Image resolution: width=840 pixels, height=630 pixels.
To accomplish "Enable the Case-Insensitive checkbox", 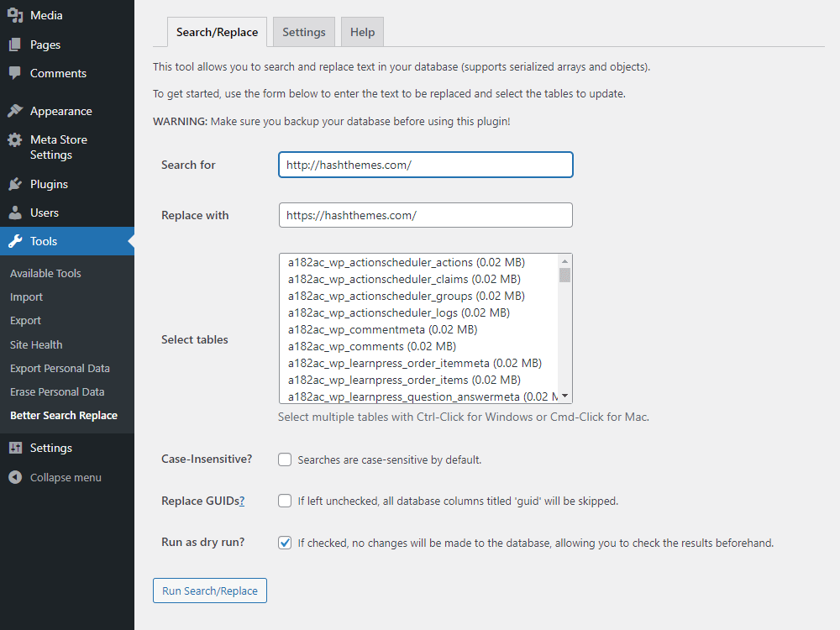I will (x=285, y=459).
